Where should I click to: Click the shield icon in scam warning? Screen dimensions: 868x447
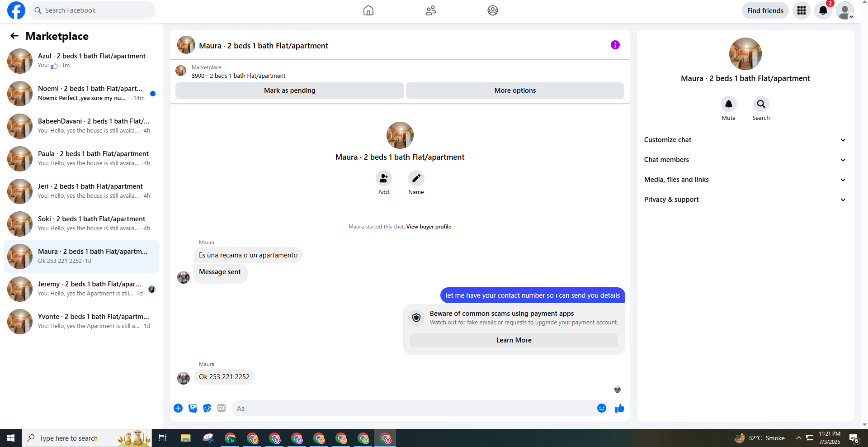(416, 318)
